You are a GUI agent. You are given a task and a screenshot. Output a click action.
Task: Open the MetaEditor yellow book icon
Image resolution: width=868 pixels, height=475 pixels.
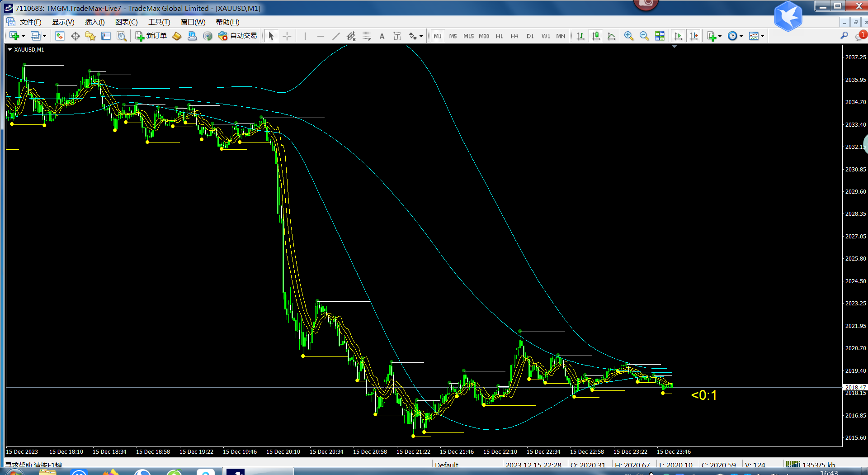click(x=177, y=36)
